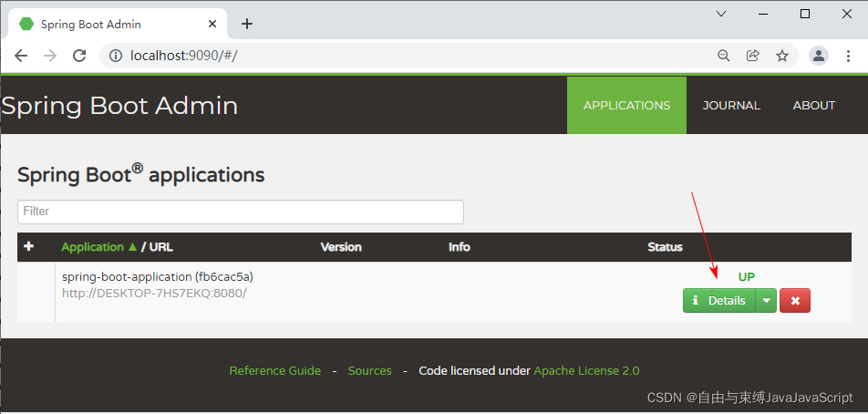Click the plus icon in table header
868x414 pixels.
pyautogui.click(x=29, y=246)
